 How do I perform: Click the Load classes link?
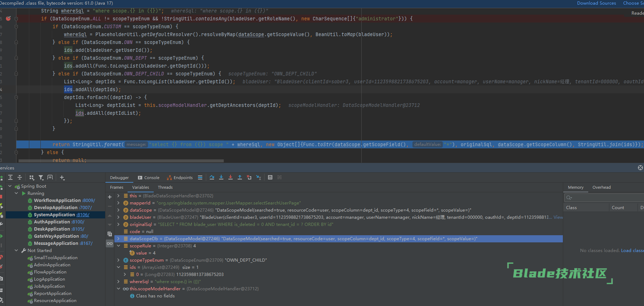point(632,250)
